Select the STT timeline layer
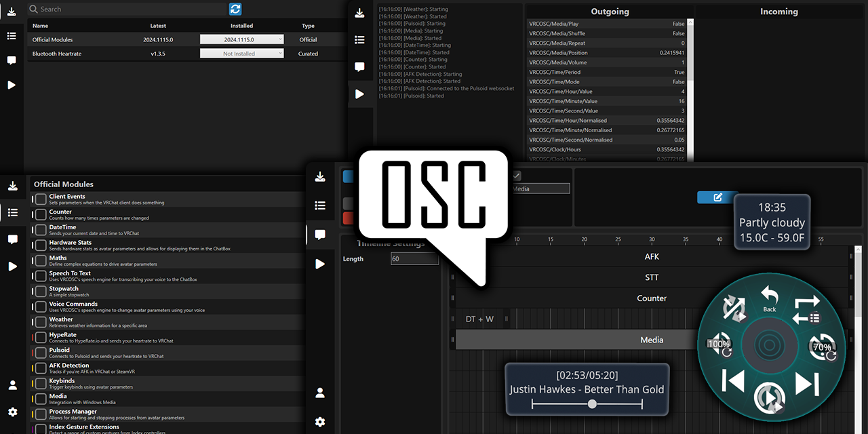Screen dimensions: 868x434 click(652, 277)
